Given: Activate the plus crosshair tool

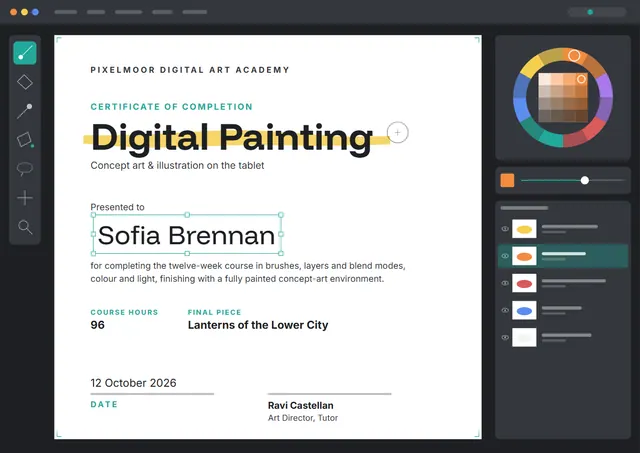Looking at the screenshot, I should pyautogui.click(x=25, y=198).
